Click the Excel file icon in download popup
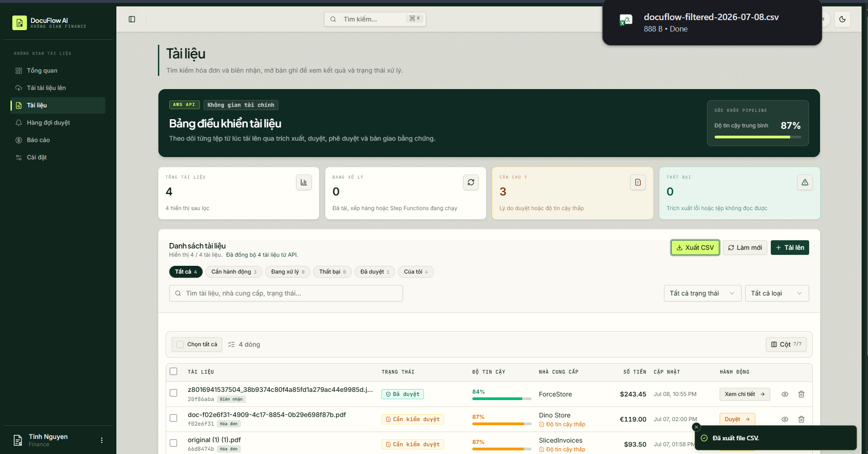The width and height of the screenshot is (868, 454). coord(626,20)
